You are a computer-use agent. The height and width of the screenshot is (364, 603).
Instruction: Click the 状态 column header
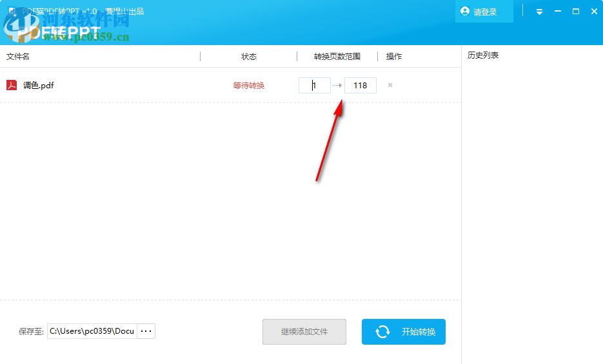coord(249,57)
